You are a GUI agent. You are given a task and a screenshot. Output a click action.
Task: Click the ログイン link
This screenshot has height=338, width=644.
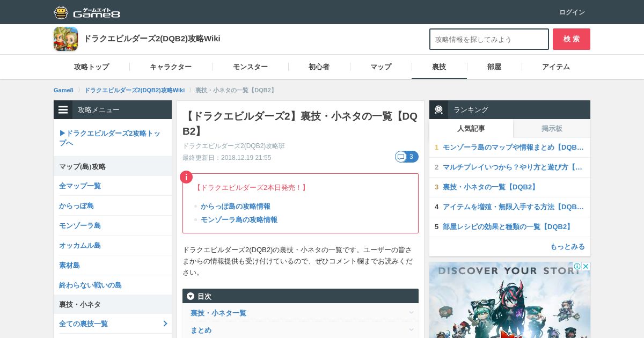pos(572,12)
